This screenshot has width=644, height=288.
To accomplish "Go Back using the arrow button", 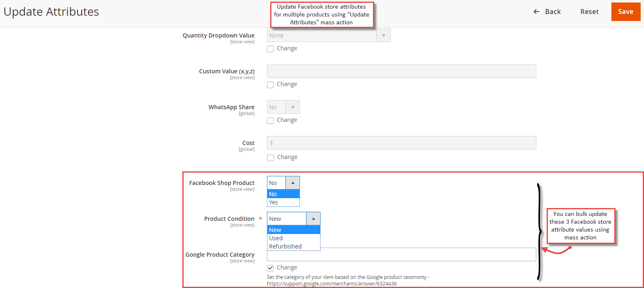I will pos(547,12).
